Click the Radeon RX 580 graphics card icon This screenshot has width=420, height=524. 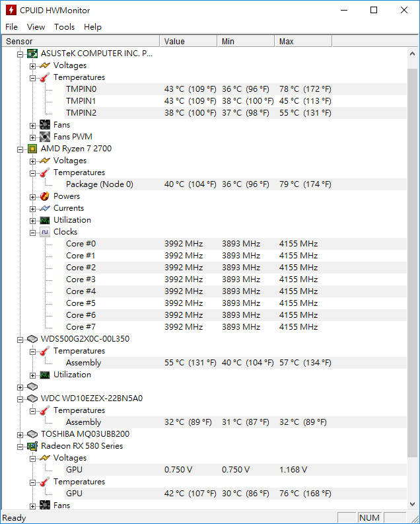(32, 446)
